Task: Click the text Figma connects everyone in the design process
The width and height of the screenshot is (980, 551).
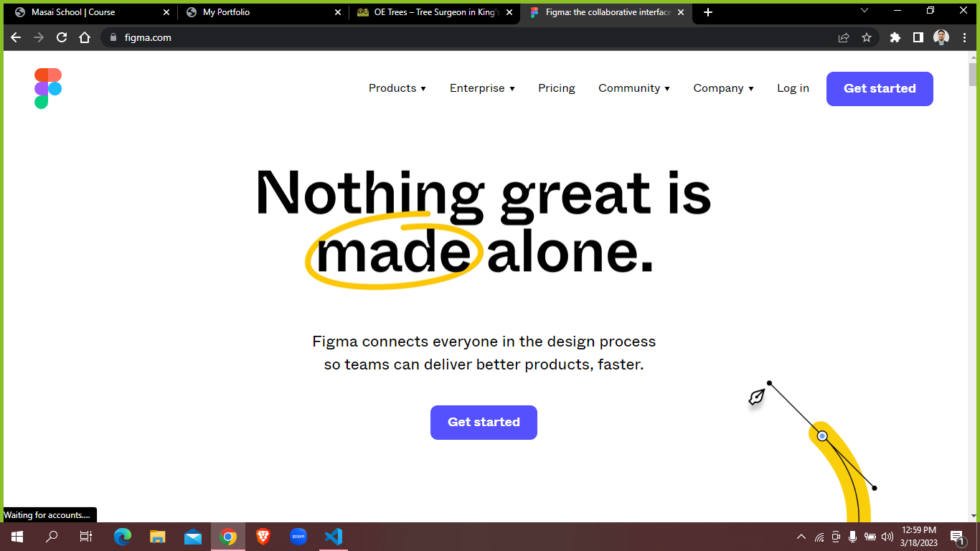Action: [x=484, y=342]
